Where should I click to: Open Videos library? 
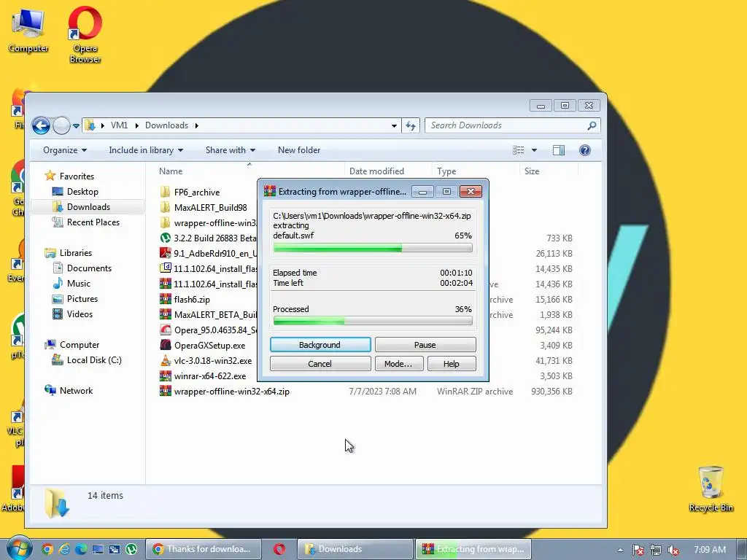(80, 314)
